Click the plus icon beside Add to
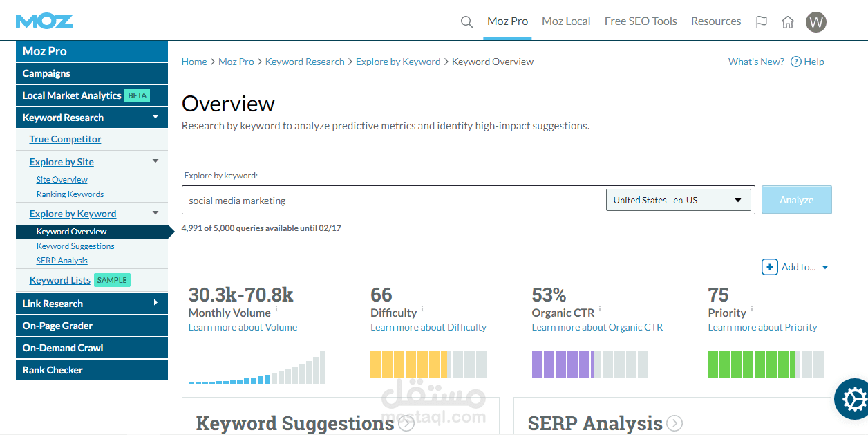The height and width of the screenshot is (435, 868). (769, 267)
